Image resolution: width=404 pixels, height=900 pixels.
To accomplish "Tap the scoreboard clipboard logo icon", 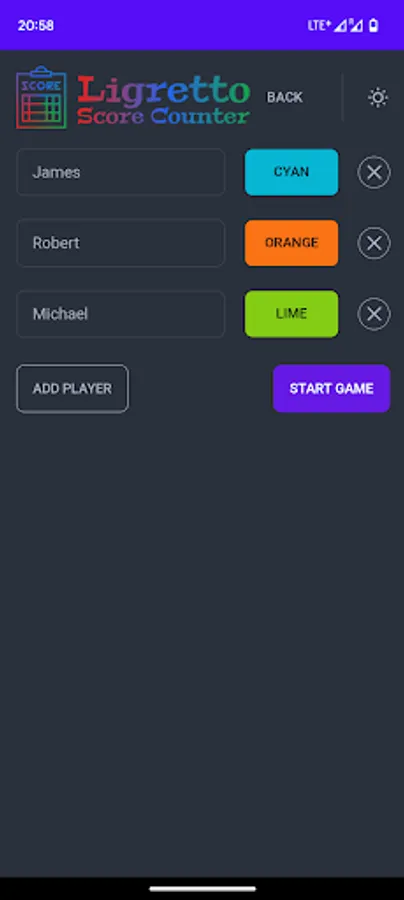I will (41, 98).
